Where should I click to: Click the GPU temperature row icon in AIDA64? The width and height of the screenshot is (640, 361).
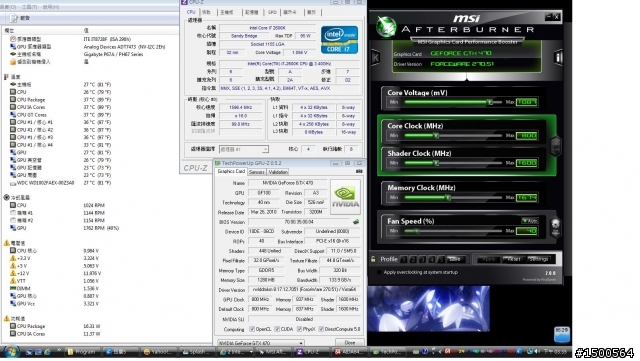coord(13,152)
